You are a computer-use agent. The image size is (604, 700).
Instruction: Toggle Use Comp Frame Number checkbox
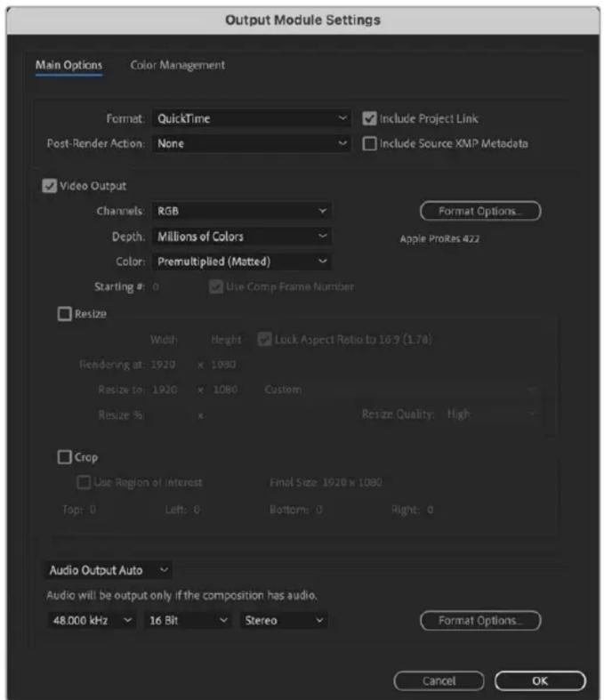coord(216,286)
